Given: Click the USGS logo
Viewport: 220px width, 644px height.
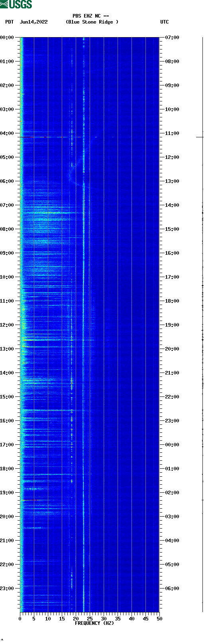Looking at the screenshot, I should click(16, 4).
